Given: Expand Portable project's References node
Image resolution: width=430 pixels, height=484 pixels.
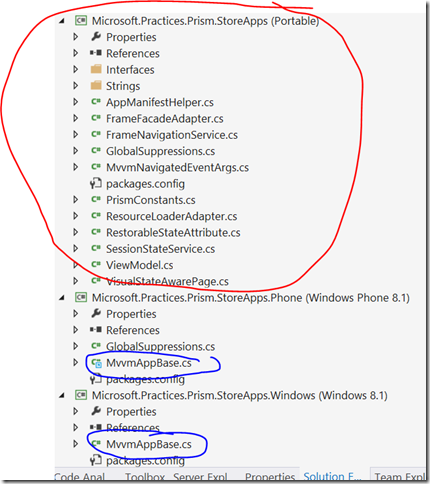Looking at the screenshot, I should click(x=76, y=53).
